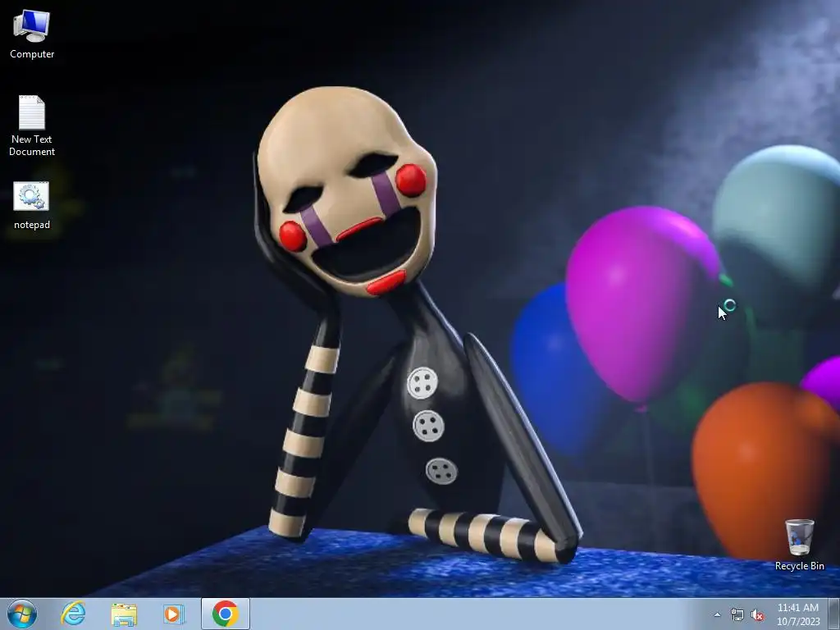The image size is (840, 630).
Task: Click the 'Recycle Bin' label text
Action: pos(799,566)
